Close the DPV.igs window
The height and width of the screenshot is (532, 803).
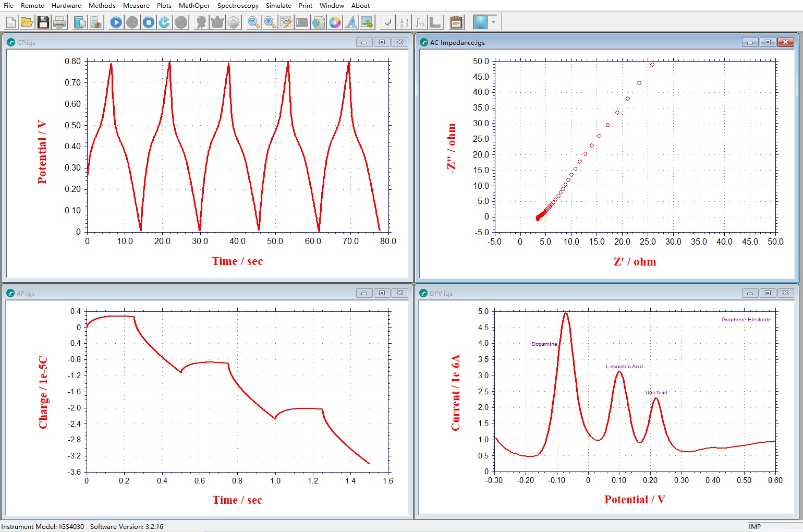point(785,293)
